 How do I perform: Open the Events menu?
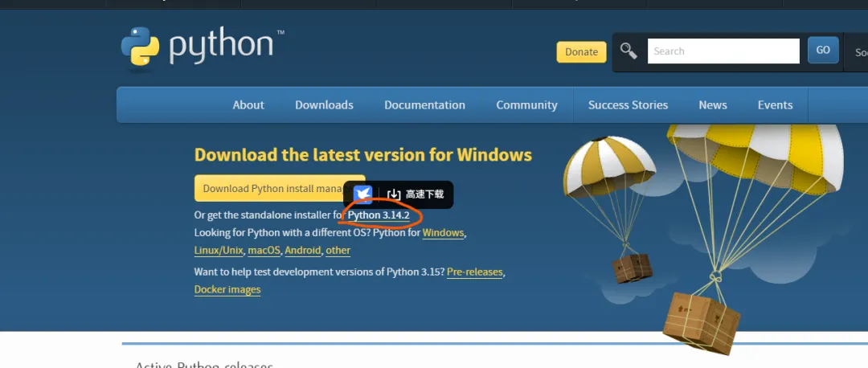coord(775,105)
